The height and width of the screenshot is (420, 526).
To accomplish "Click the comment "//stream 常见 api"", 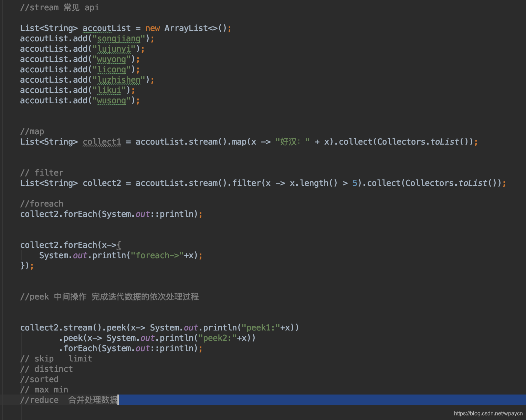I will pyautogui.click(x=60, y=8).
